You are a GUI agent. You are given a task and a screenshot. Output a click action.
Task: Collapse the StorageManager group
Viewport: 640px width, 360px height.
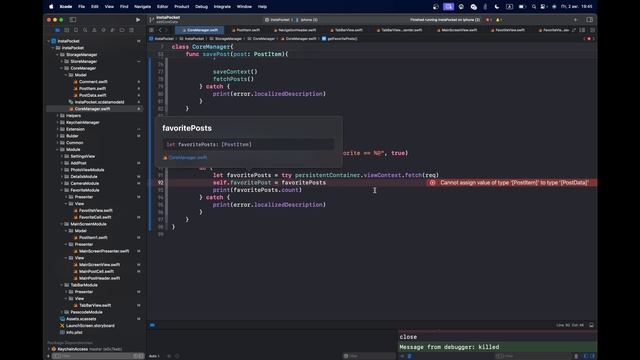click(x=58, y=55)
